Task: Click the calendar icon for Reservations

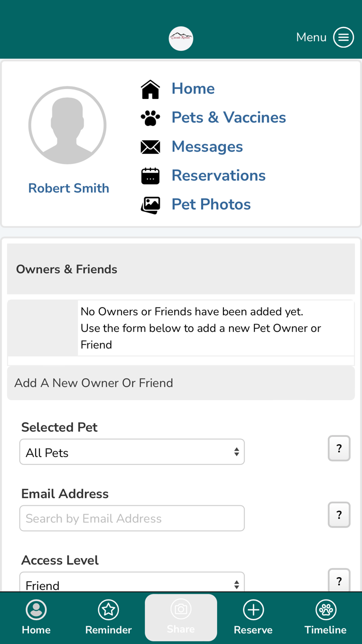Action: click(150, 175)
